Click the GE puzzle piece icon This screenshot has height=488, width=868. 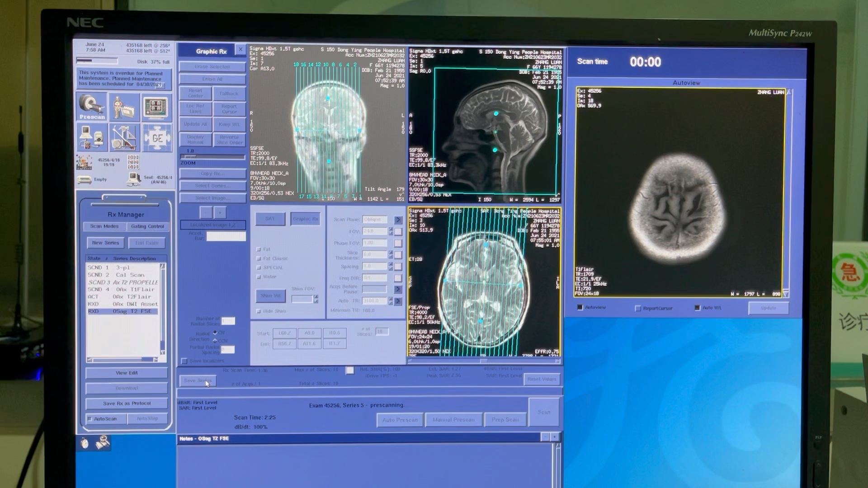pyautogui.click(x=156, y=137)
